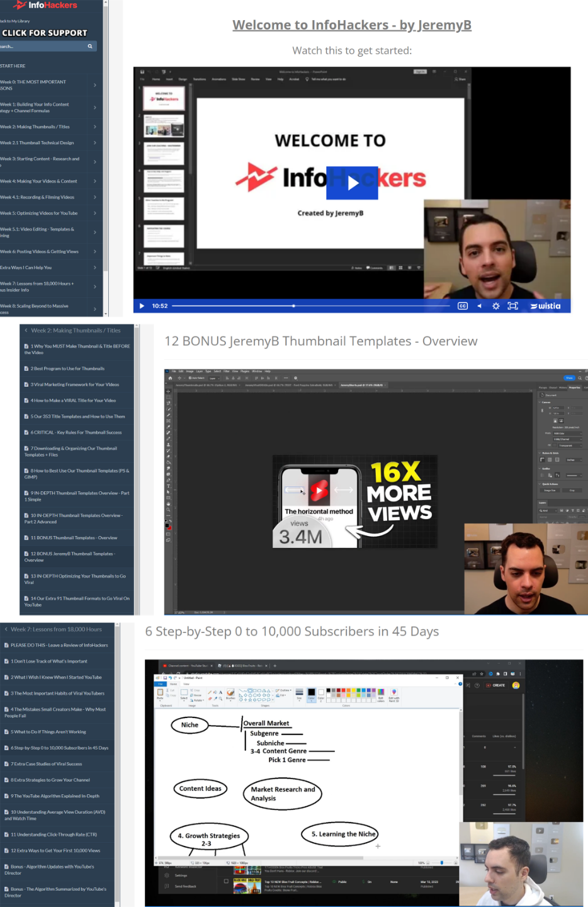Image resolution: width=588 pixels, height=907 pixels.
Task: Open lesson 10 IN-DEPTH Templates Part 2 Advanced
Action: tap(74, 518)
